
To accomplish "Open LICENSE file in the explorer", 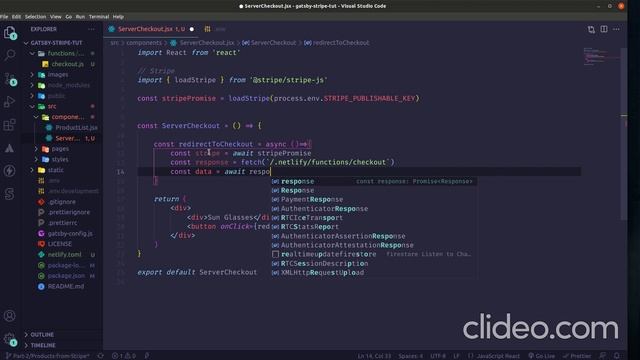I will (x=60, y=244).
